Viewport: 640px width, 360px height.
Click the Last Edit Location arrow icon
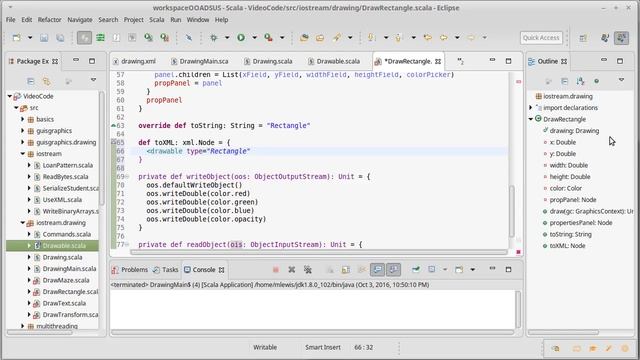tap(427, 38)
